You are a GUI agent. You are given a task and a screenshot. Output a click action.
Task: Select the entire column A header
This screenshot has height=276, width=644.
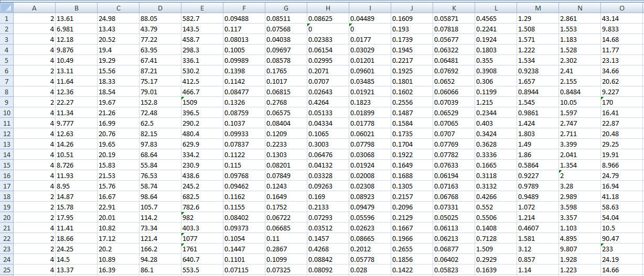(x=34, y=8)
